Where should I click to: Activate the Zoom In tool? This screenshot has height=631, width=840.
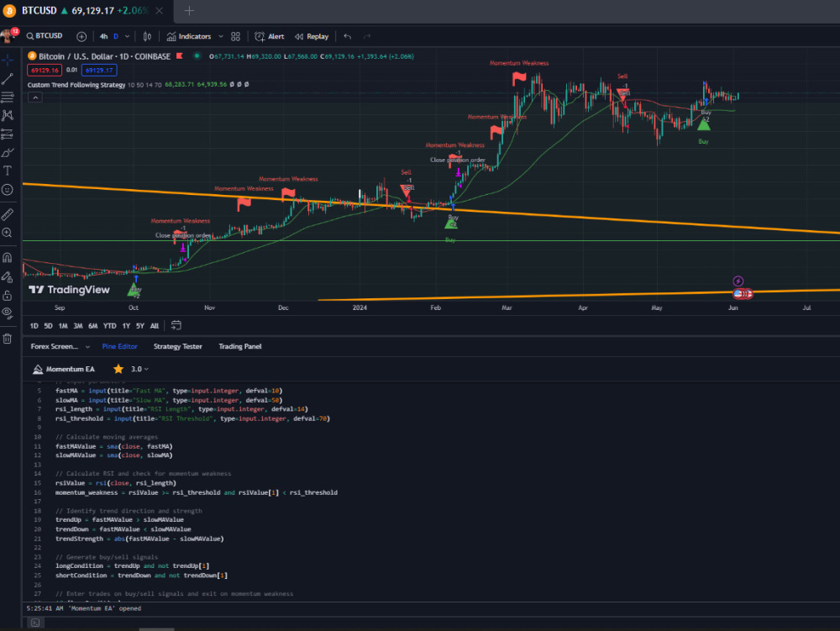7,234
